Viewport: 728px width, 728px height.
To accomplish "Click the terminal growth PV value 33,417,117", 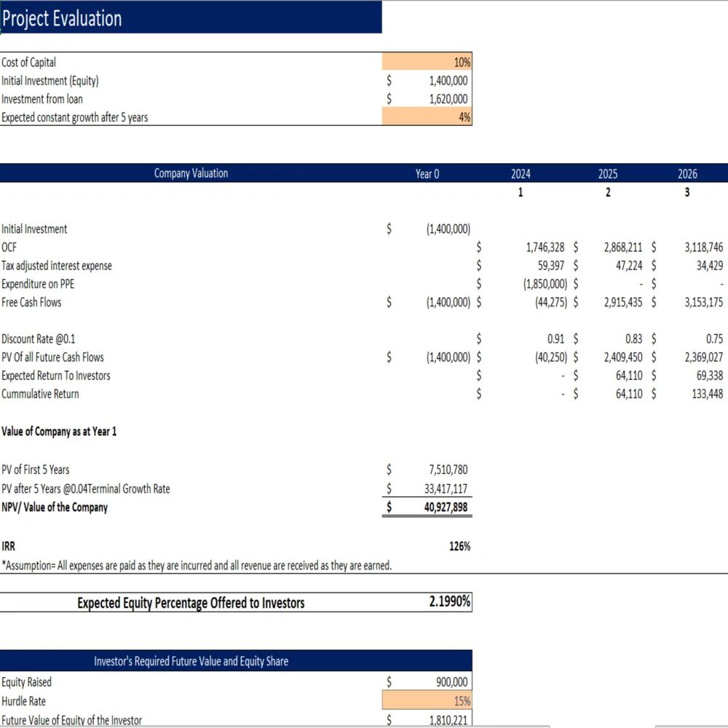I will [x=446, y=488].
